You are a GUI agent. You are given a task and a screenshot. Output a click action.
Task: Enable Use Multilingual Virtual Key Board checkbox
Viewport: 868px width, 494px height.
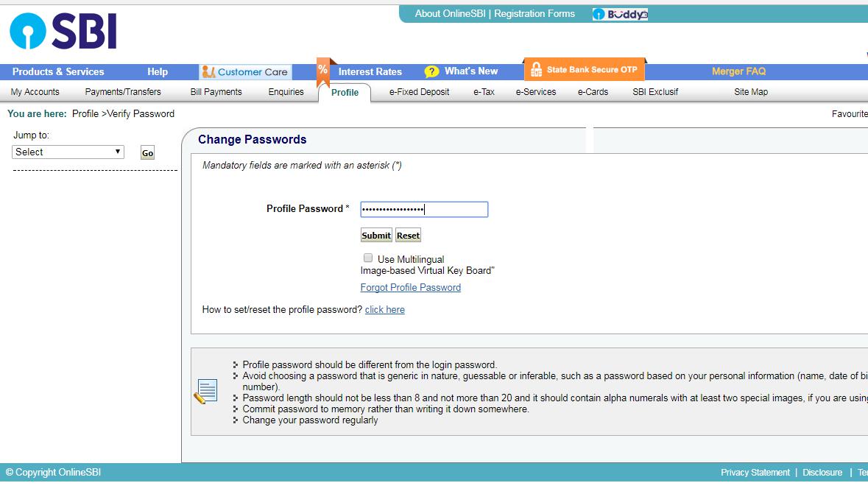pyautogui.click(x=368, y=258)
